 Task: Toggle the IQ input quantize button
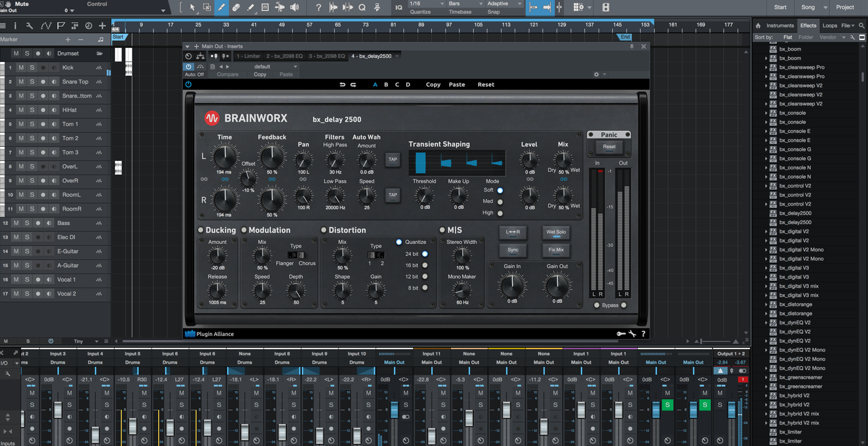point(399,8)
